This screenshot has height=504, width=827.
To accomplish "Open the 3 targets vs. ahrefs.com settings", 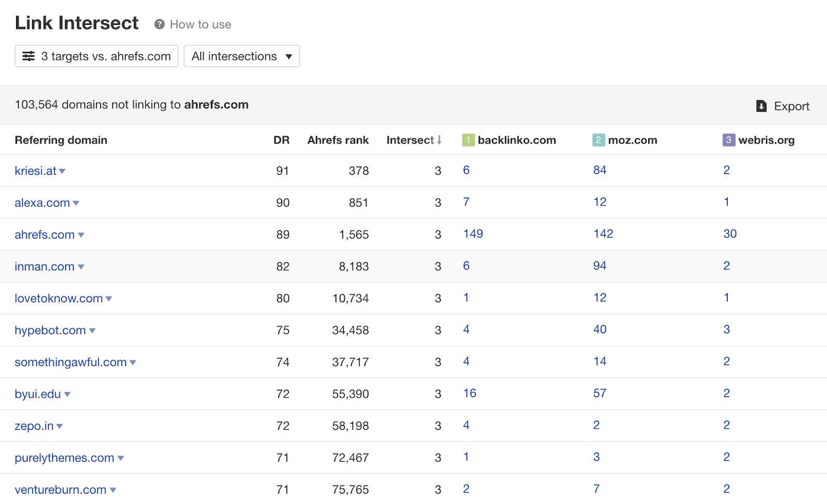I will pos(97,56).
